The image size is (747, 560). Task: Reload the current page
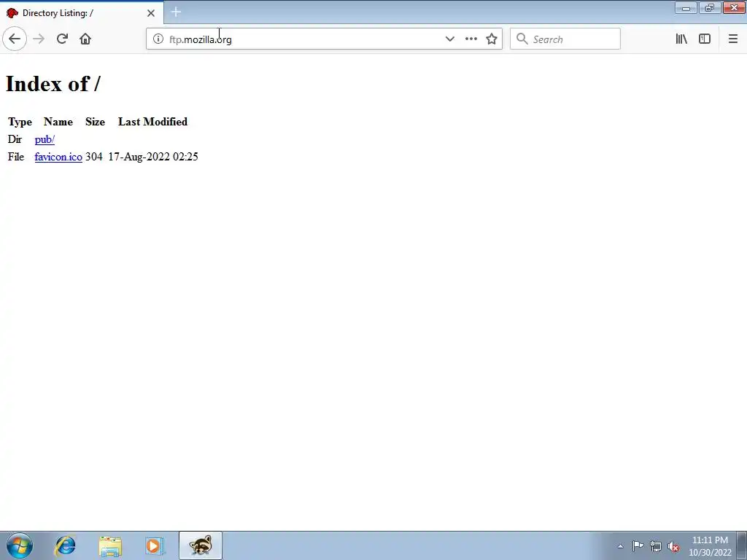(x=62, y=39)
